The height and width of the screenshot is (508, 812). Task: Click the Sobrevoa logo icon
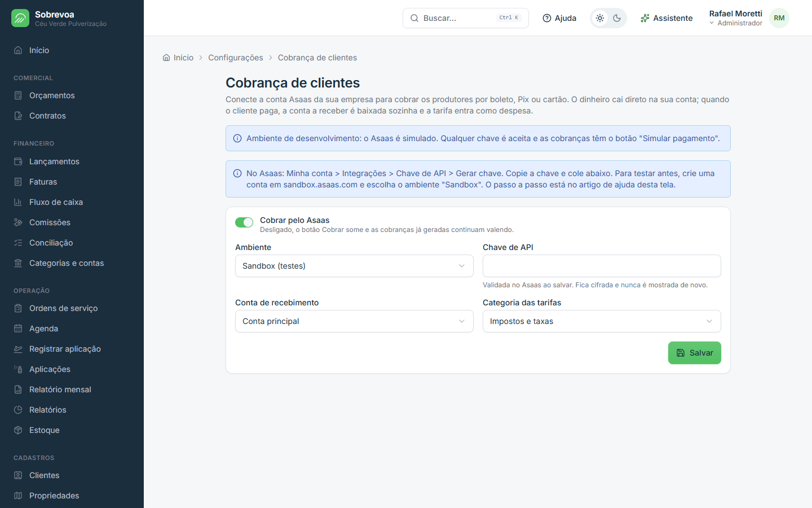point(20,18)
